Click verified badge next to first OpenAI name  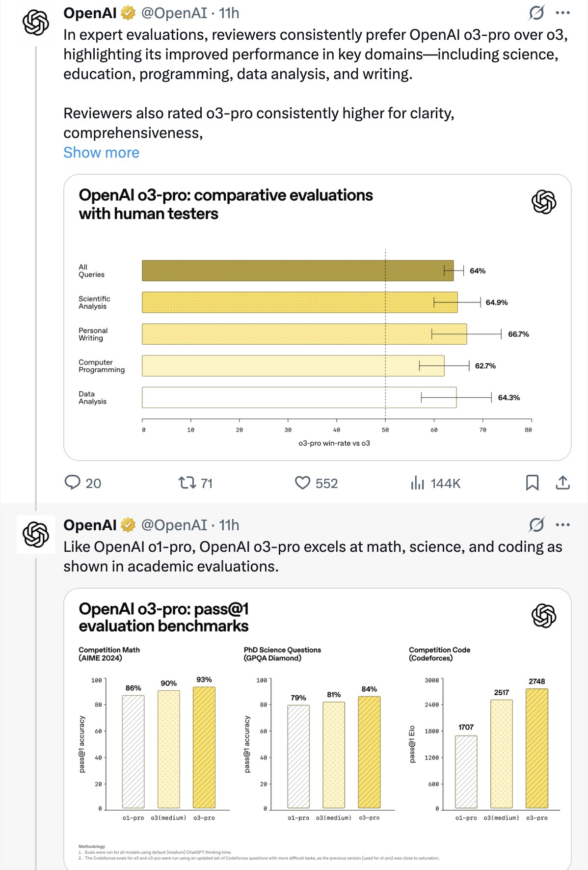click(x=128, y=13)
